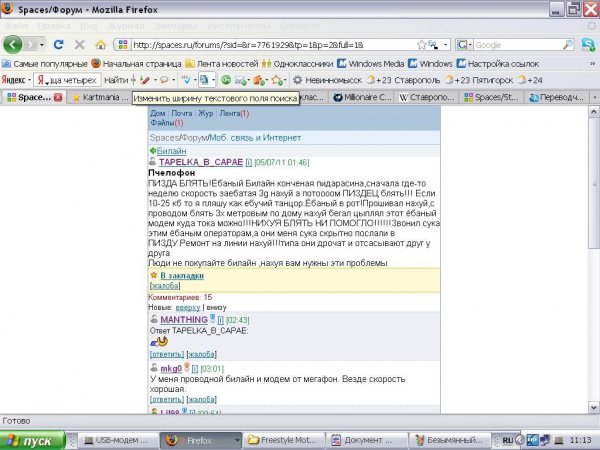This screenshot has width=600, height=450.
Task: Open the Yandex bar settings gear icon
Action: point(297,80)
